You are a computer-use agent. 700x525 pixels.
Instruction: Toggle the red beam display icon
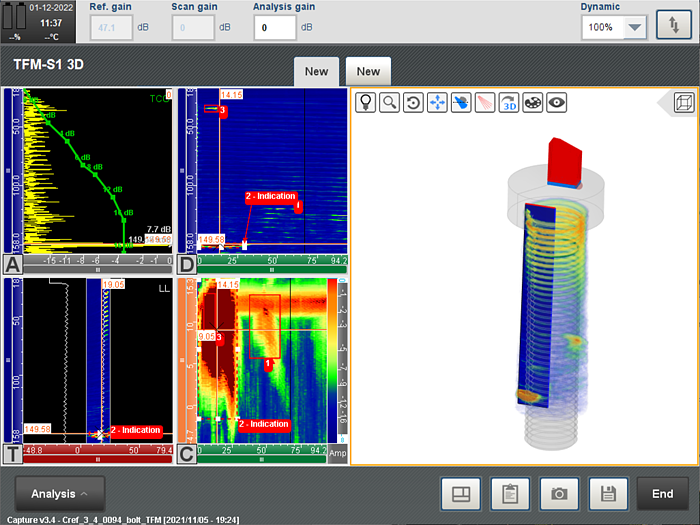click(485, 102)
